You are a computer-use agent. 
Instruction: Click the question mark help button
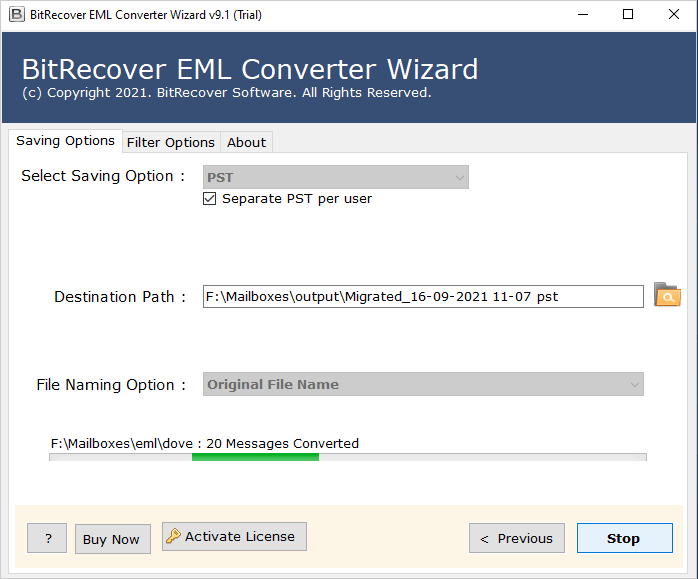pyautogui.click(x=47, y=538)
